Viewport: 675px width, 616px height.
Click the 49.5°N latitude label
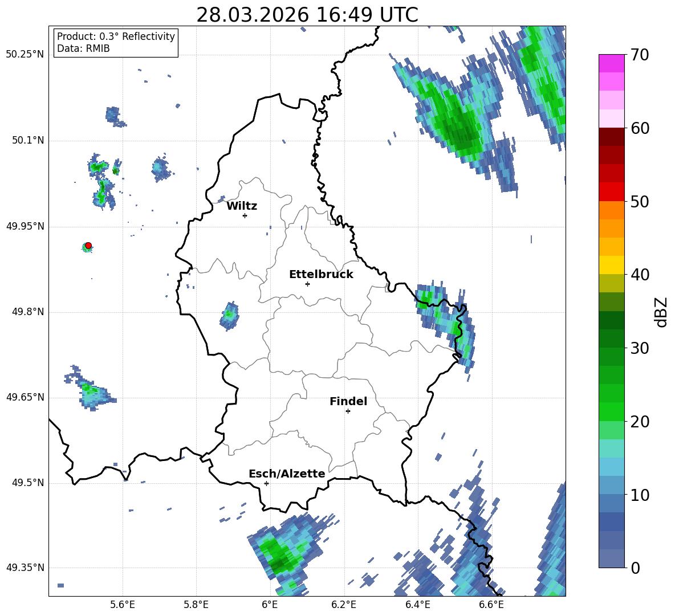(x=28, y=483)
